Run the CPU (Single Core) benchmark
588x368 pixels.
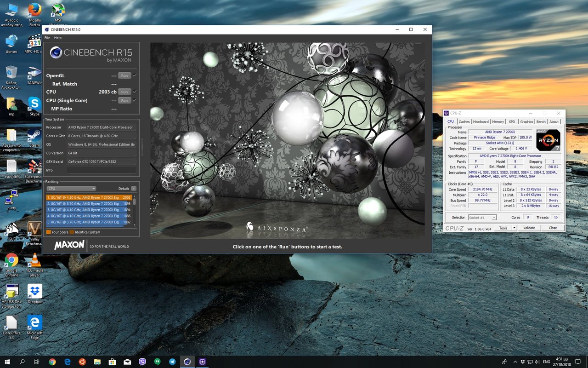[124, 100]
